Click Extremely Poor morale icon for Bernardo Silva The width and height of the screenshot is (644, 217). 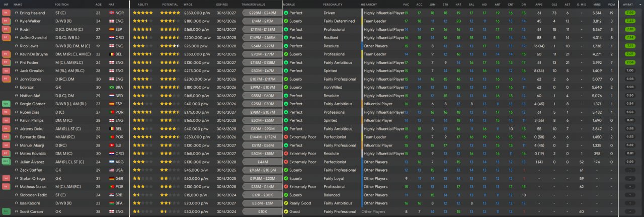coord(286,137)
